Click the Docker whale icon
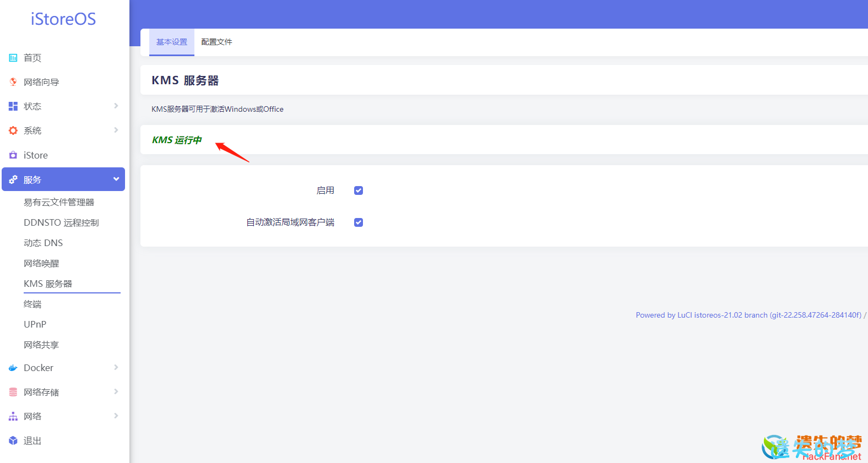This screenshot has width=868, height=463. pyautogui.click(x=13, y=368)
